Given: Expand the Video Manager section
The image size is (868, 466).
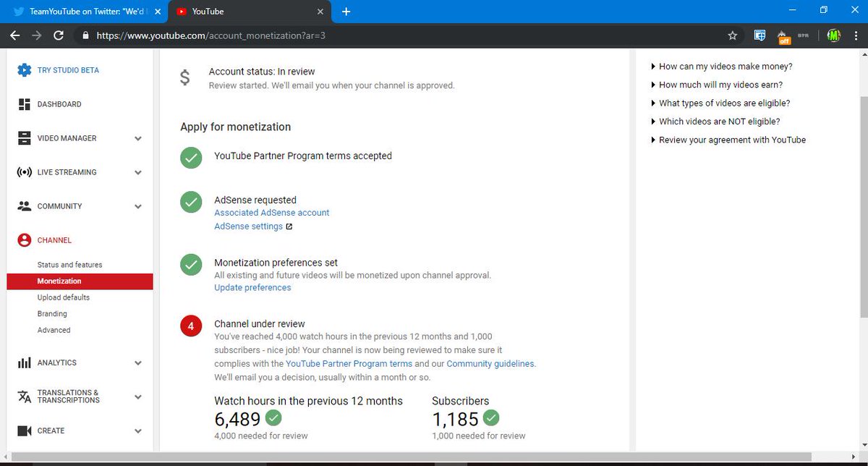Looking at the screenshot, I should [138, 138].
